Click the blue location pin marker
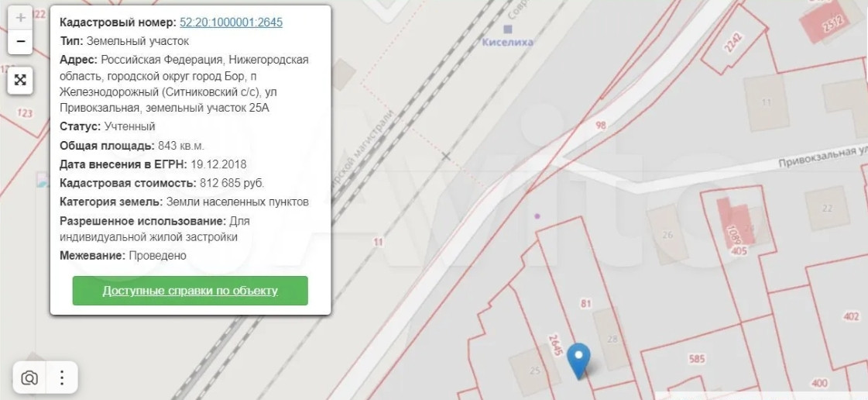This screenshot has width=868, height=400. (578, 360)
